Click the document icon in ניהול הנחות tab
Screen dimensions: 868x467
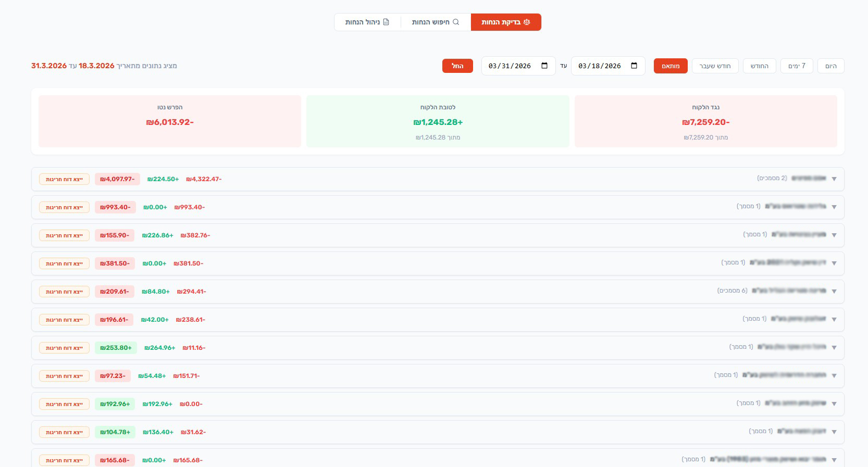coord(386,22)
